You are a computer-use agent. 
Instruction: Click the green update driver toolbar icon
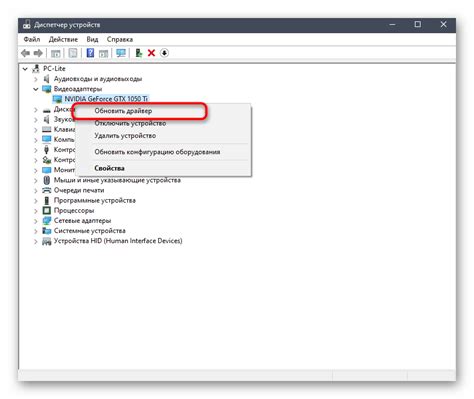139,53
